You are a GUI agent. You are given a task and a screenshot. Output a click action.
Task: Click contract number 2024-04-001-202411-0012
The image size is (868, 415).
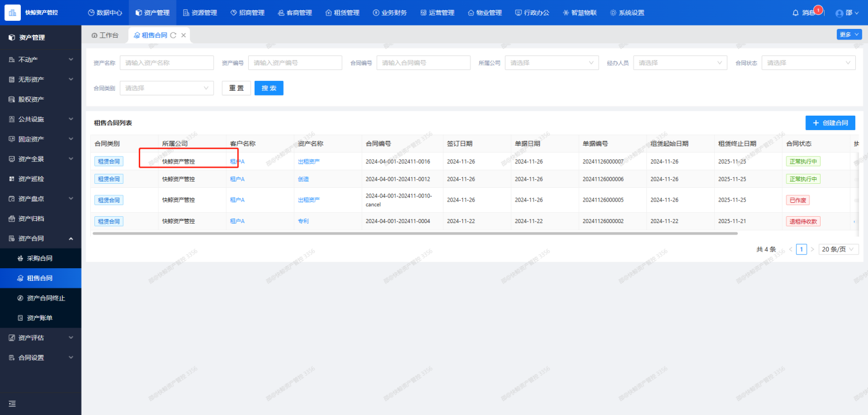pos(398,179)
